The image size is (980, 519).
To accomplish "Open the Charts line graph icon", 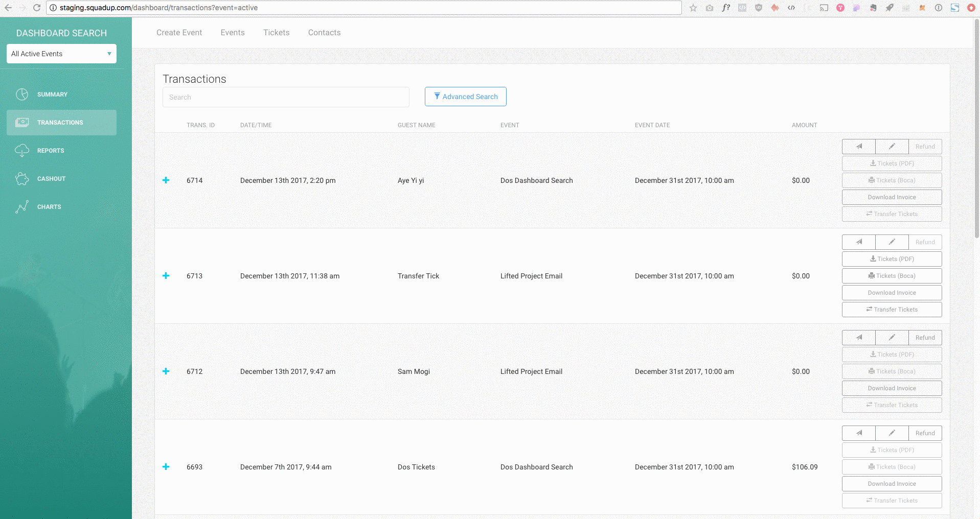I will point(22,207).
